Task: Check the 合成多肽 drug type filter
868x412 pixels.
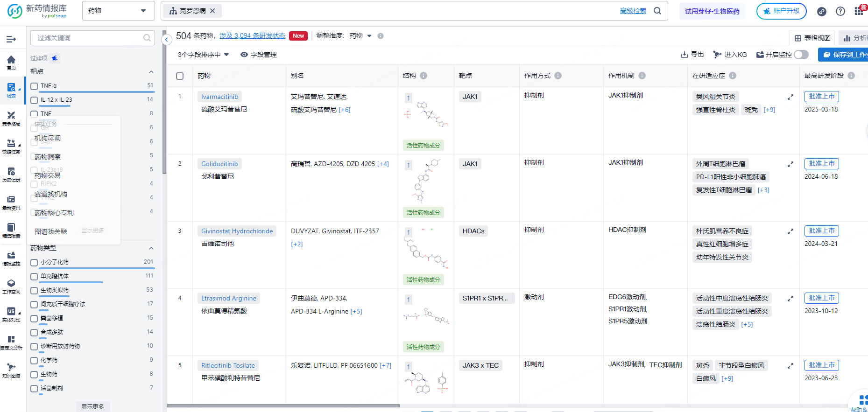Action: pos(34,332)
